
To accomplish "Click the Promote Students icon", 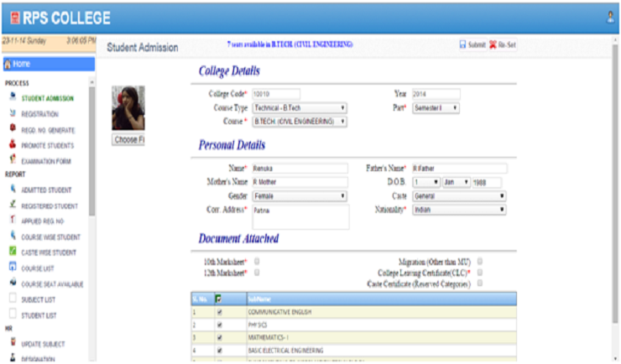I will click(x=12, y=143).
